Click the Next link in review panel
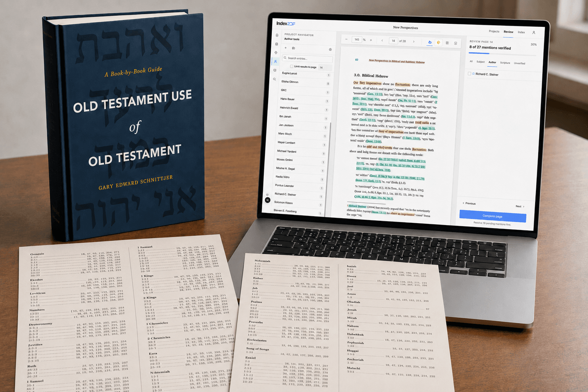This screenshot has width=588, height=392. point(520,206)
